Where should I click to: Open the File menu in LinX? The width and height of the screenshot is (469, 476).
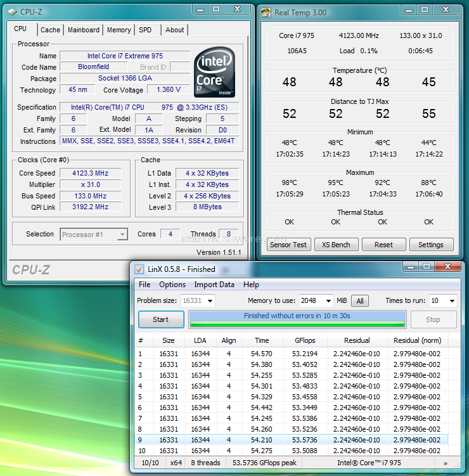point(145,285)
